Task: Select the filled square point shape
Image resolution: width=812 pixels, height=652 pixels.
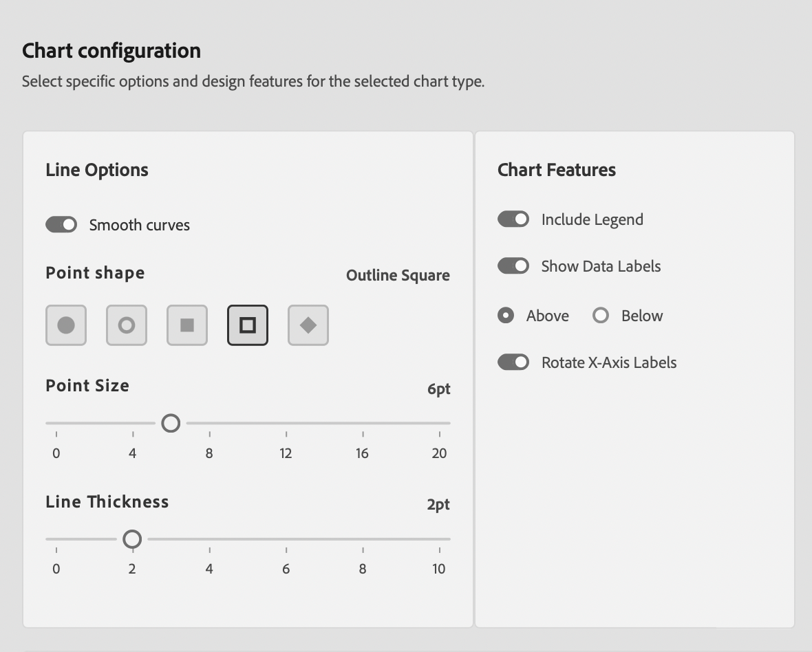Action: 187,325
